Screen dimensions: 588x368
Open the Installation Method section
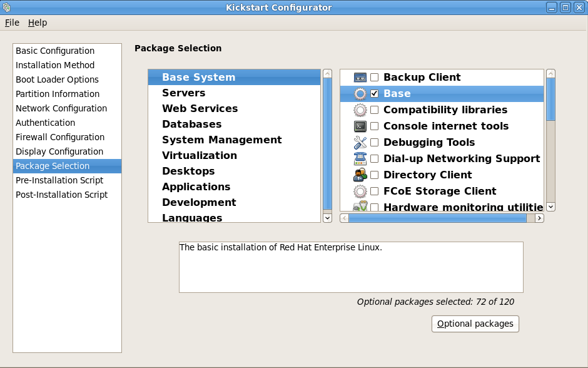[x=67, y=65]
